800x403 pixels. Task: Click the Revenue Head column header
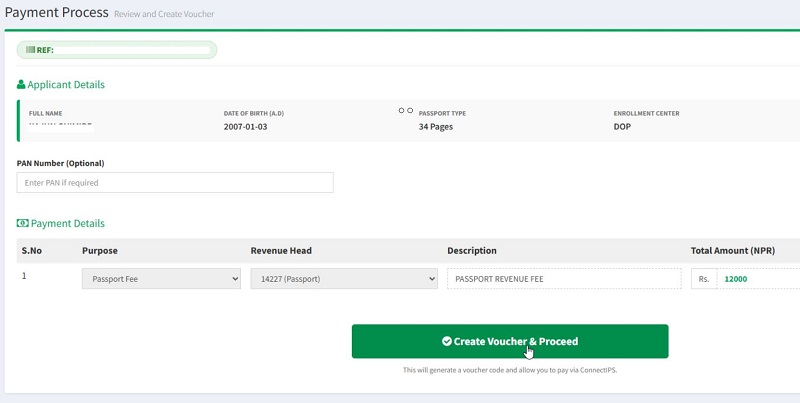click(281, 250)
